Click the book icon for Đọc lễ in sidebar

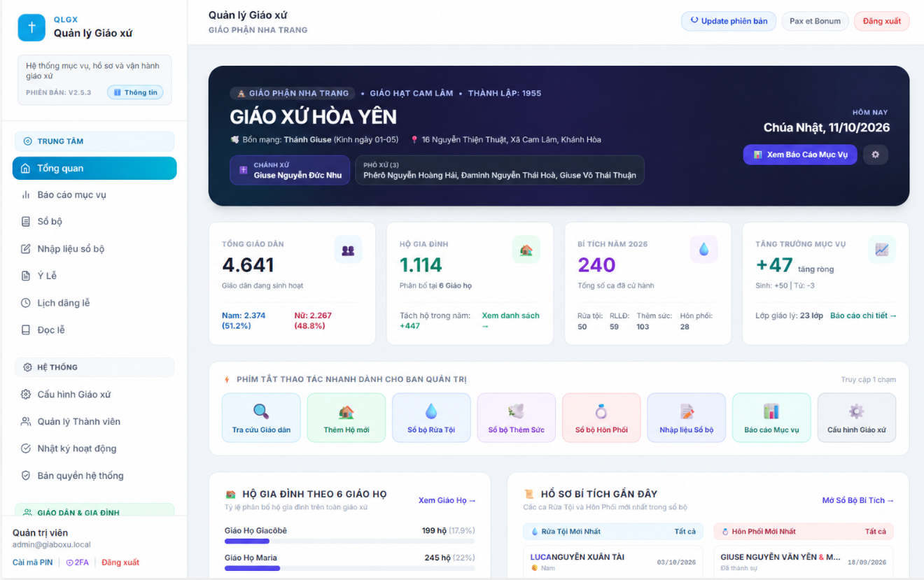tap(26, 330)
